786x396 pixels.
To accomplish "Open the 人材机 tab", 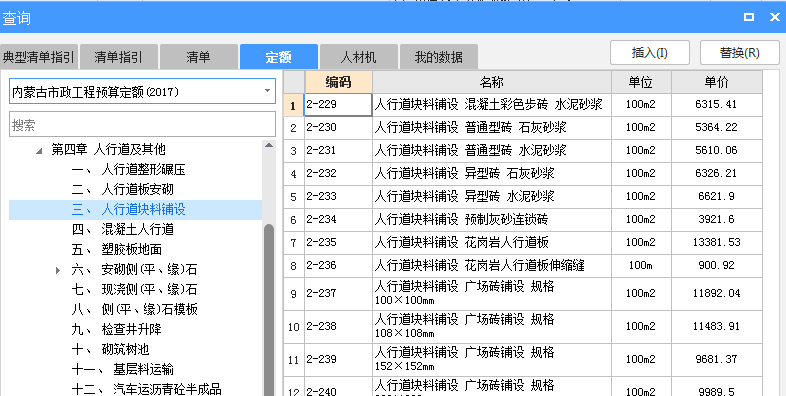I will pyautogui.click(x=359, y=57).
